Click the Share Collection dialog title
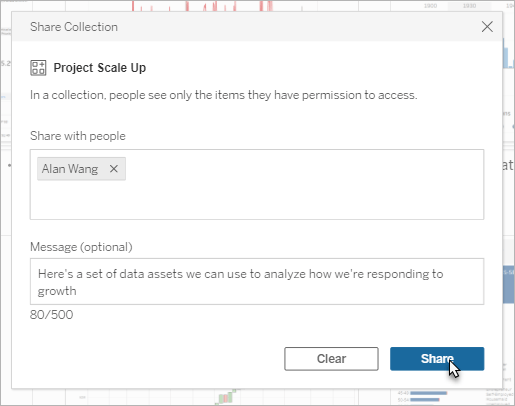Screen dimensions: 515x406 coord(74,27)
